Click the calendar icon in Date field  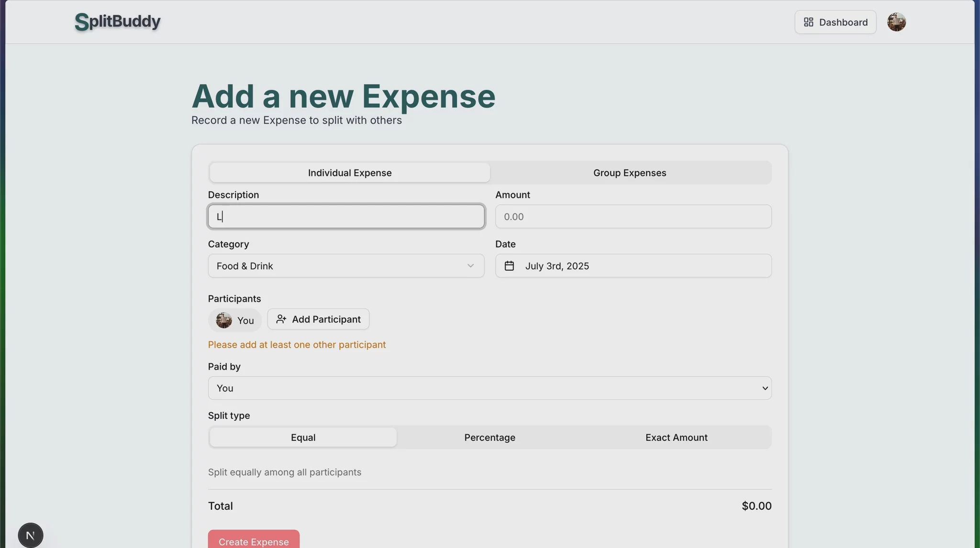click(x=509, y=266)
